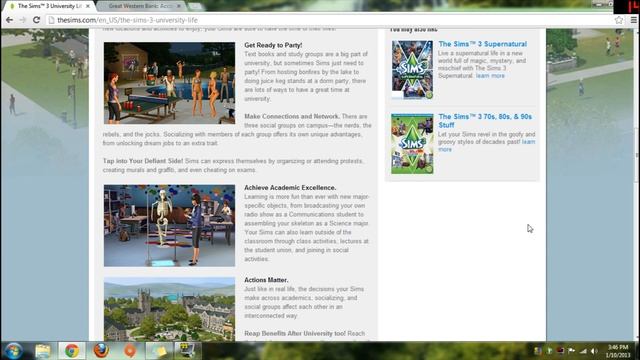This screenshot has width=640, height=360.
Task: Click the orange round taskbar icon
Action: point(130,351)
